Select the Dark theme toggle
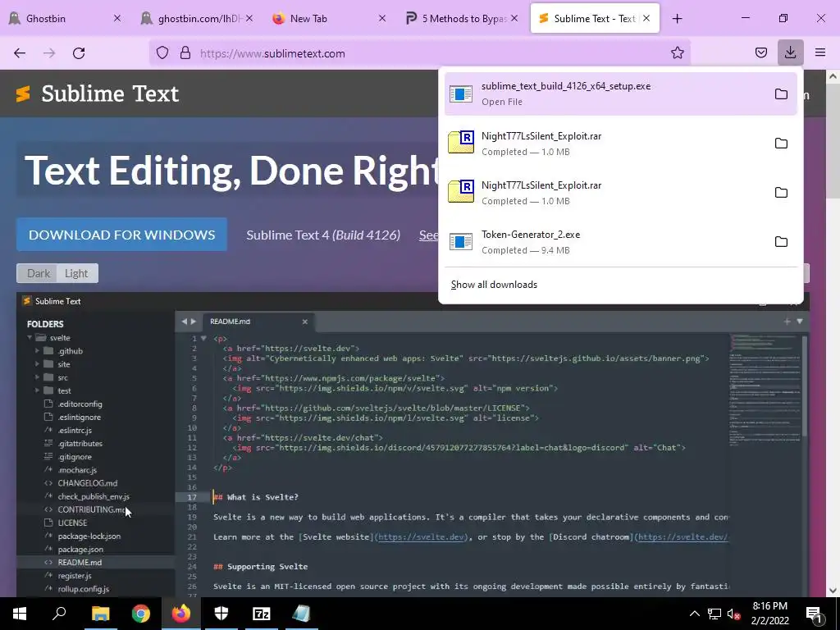This screenshot has height=630, width=840. click(38, 273)
